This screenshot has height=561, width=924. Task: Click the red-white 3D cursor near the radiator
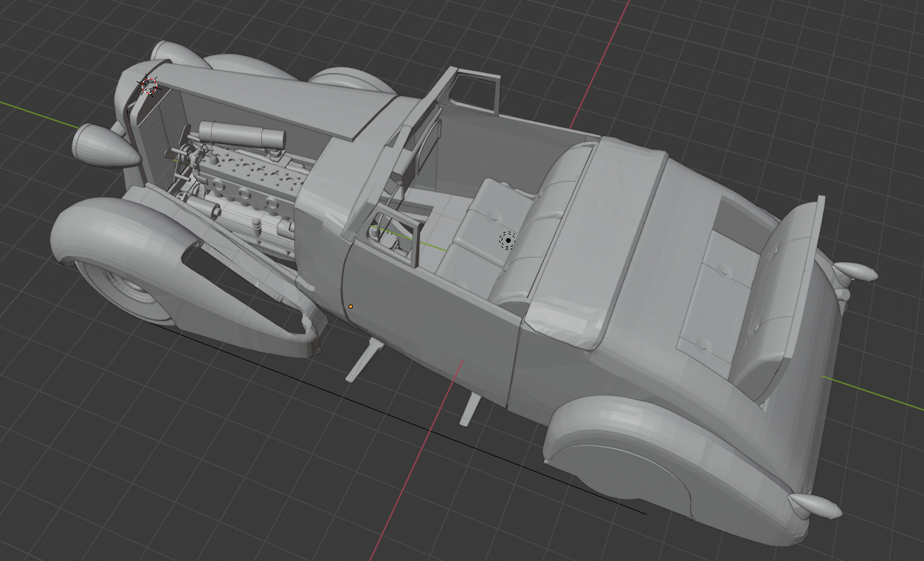149,86
